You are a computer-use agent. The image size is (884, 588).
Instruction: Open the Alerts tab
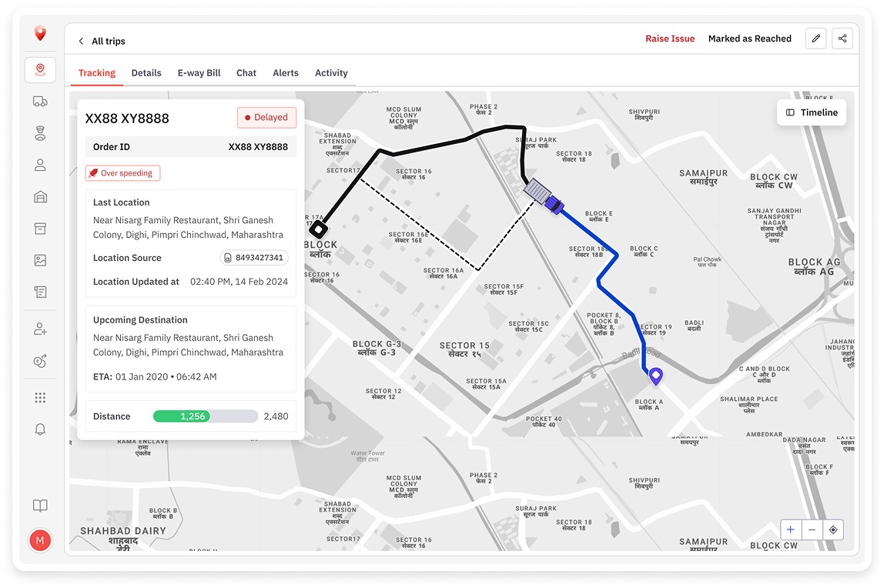point(286,72)
